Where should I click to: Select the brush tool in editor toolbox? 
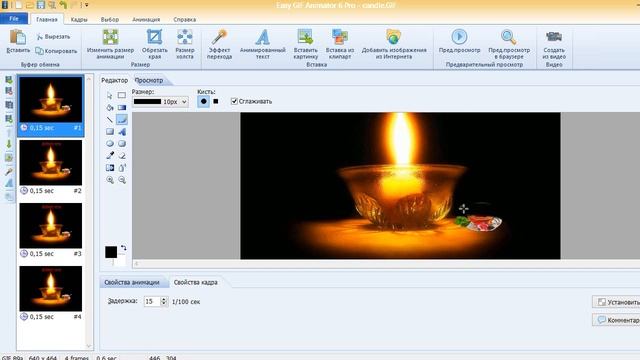[122, 120]
